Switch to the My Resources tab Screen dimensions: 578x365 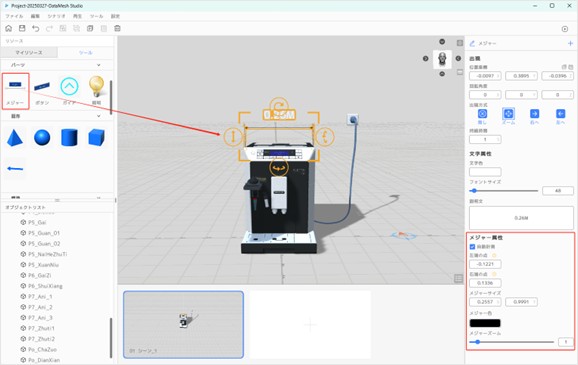(x=29, y=53)
